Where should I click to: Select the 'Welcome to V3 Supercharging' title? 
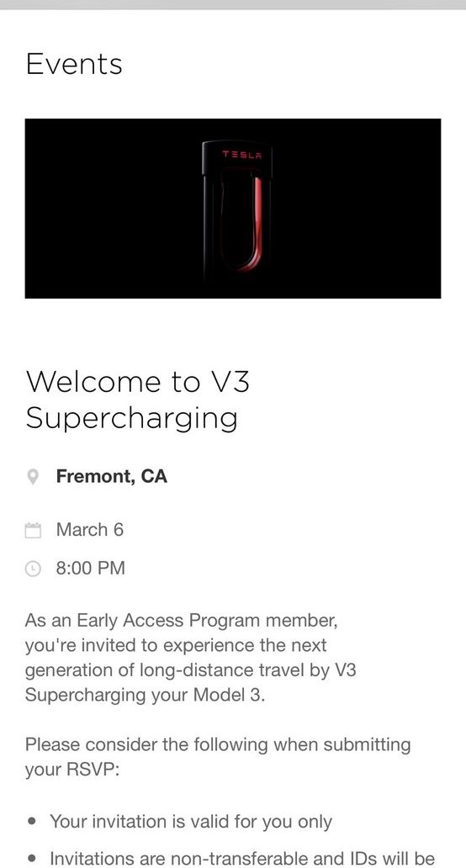[x=138, y=400]
